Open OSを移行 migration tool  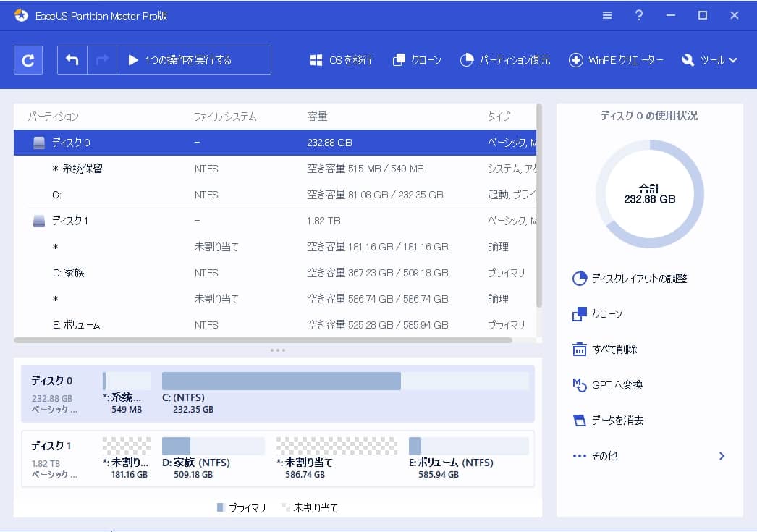[342, 60]
